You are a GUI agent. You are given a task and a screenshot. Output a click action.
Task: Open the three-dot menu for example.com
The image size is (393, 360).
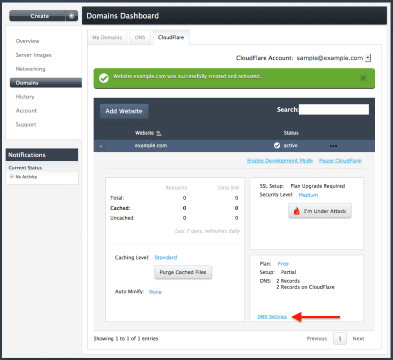pos(333,146)
